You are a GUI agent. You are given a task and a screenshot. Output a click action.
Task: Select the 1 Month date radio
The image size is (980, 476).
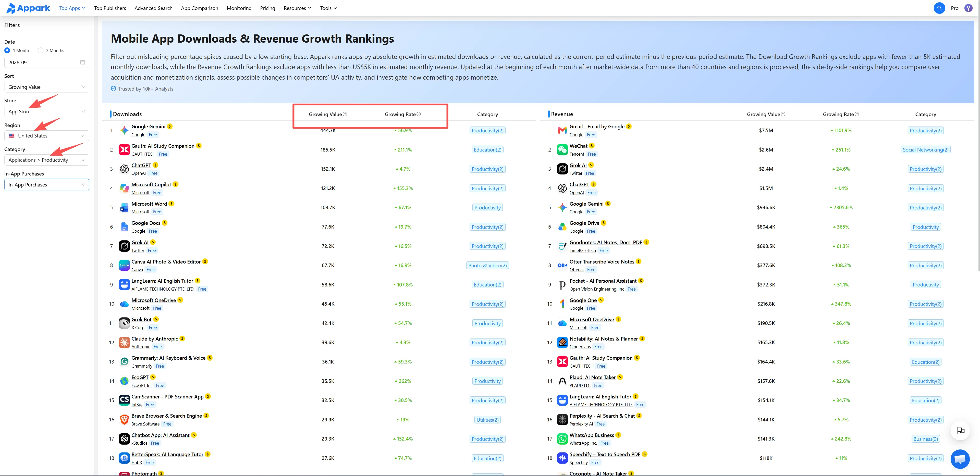point(7,50)
